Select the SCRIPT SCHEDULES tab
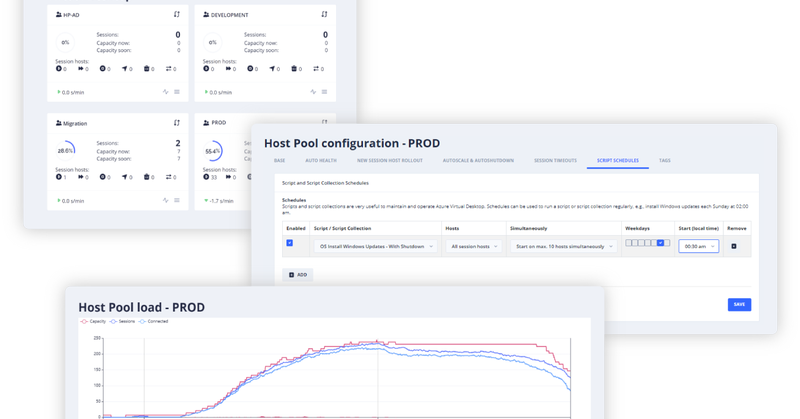 click(x=618, y=161)
